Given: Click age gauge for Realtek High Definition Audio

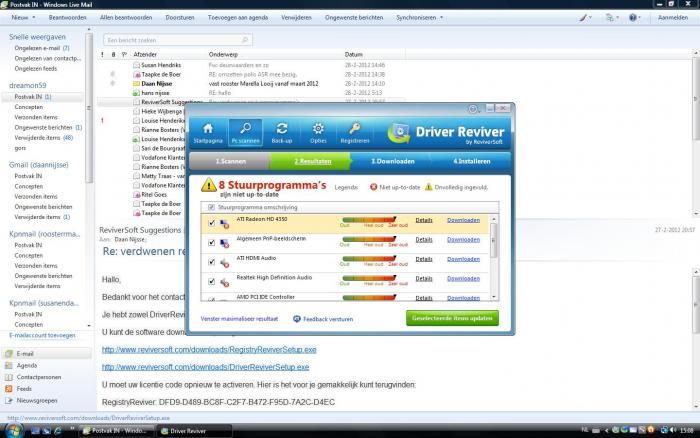Looking at the screenshot, I should tap(369, 278).
